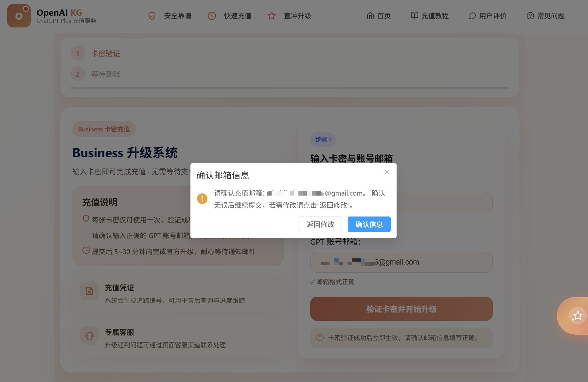Click the shield icon beside 每张卡密仅可使用一次

click(86, 218)
